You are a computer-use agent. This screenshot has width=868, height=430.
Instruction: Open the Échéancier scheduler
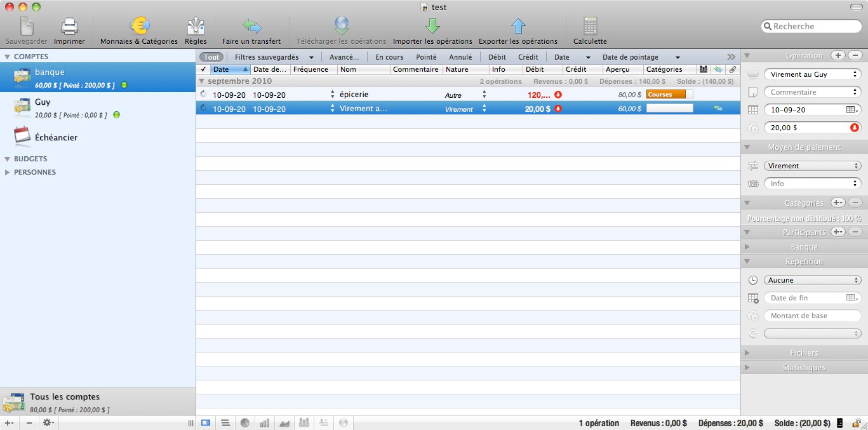point(98,137)
